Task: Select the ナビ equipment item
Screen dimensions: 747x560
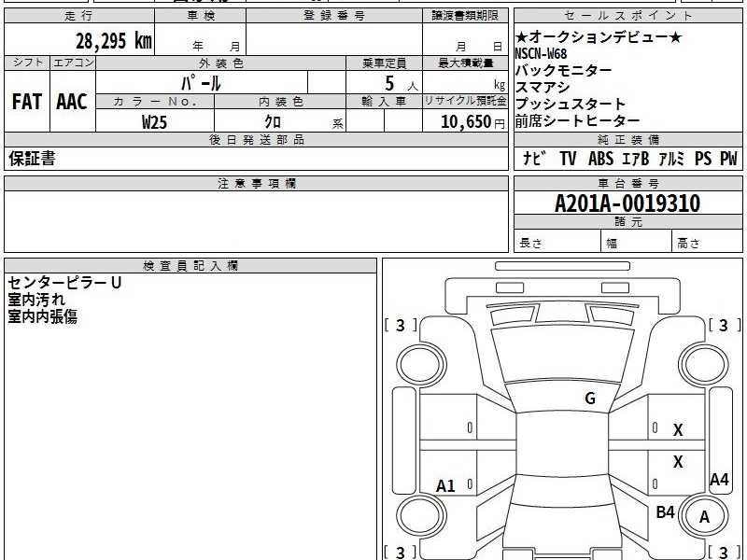Action: click(x=534, y=158)
